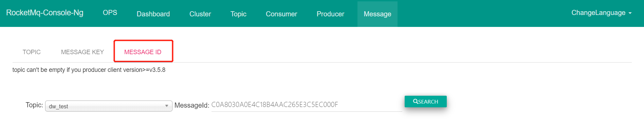Navigate to the Cluster page
Image resolution: width=644 pixels, height=124 pixels.
click(200, 14)
